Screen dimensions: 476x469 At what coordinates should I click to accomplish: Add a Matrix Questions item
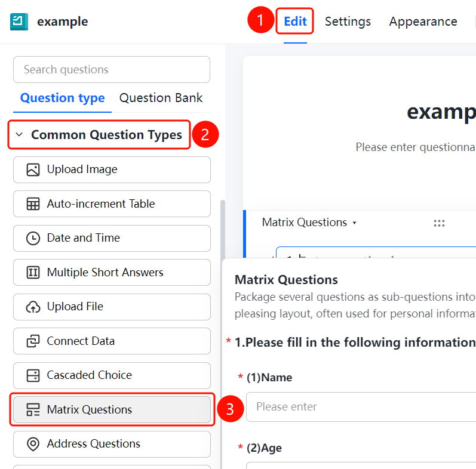pos(112,409)
